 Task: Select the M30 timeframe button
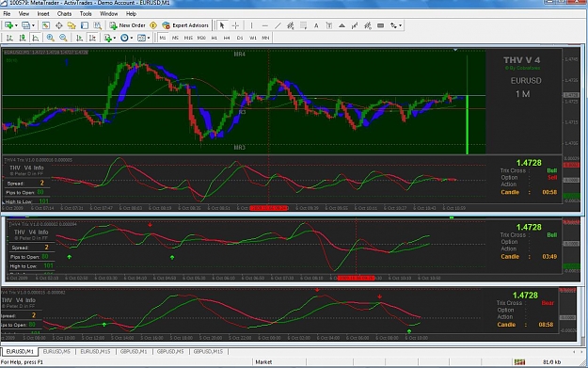point(201,38)
